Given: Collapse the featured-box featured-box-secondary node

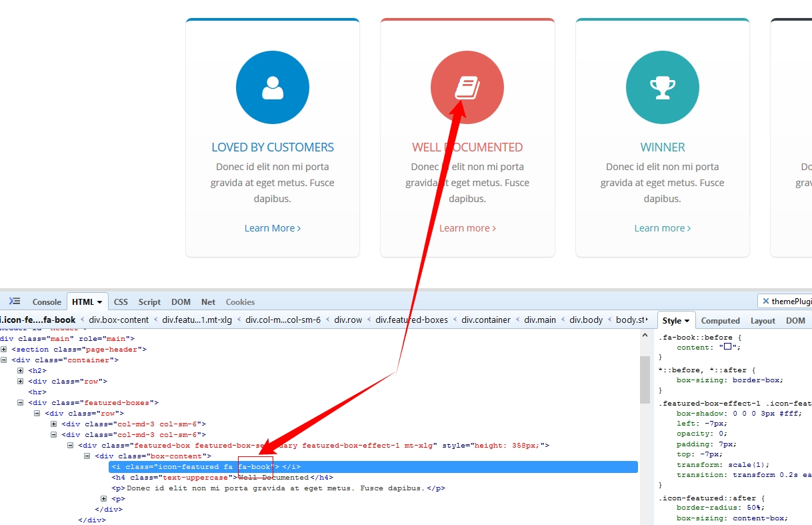Looking at the screenshot, I should point(71,446).
